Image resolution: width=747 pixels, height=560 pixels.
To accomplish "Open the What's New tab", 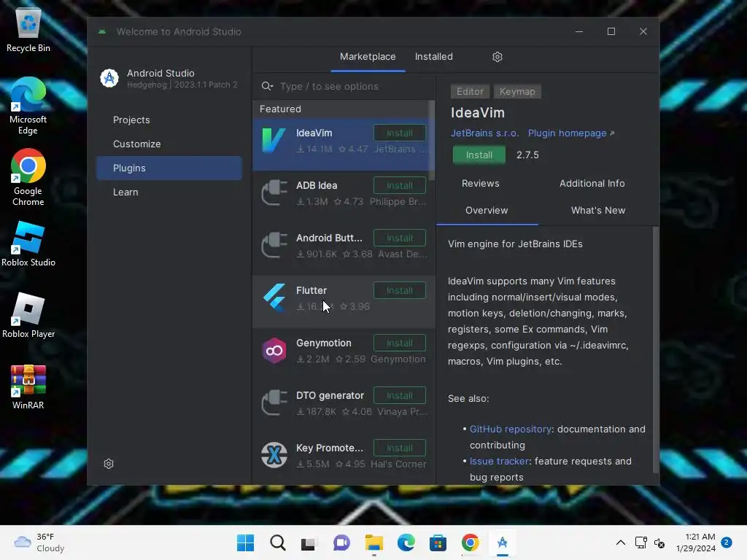I will point(598,211).
